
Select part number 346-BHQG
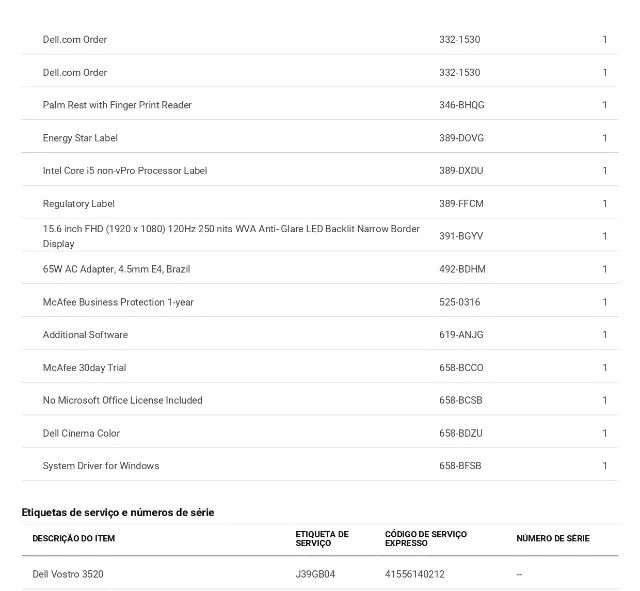462,105
